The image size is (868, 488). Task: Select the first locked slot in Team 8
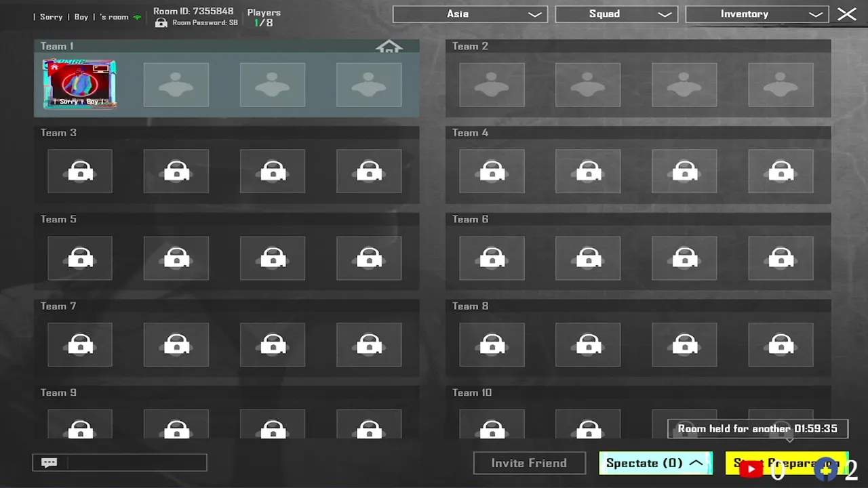pos(492,345)
